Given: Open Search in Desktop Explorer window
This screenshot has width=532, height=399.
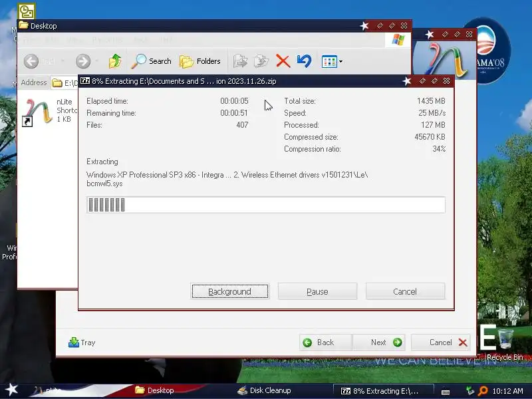Looking at the screenshot, I should 152,61.
